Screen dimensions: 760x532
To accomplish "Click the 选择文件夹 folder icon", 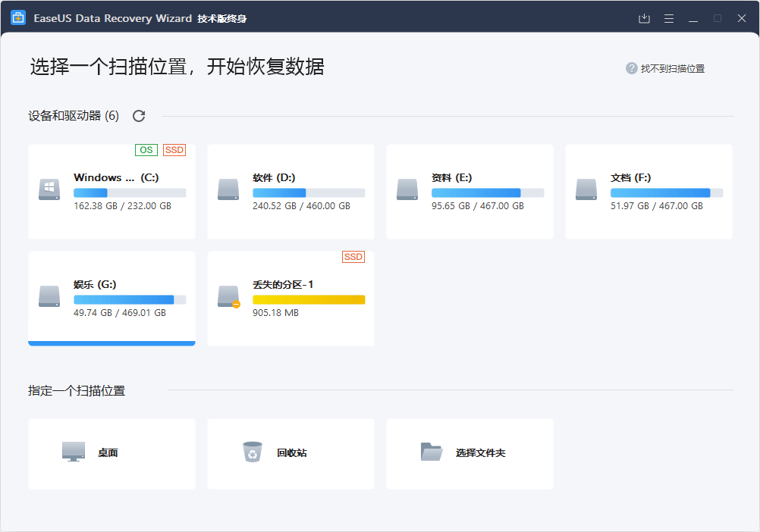I will pos(432,452).
